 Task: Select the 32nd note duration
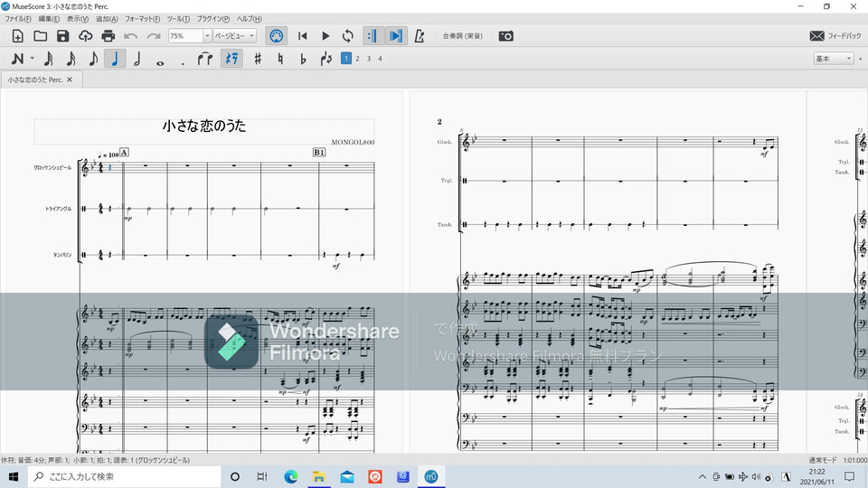(x=48, y=59)
